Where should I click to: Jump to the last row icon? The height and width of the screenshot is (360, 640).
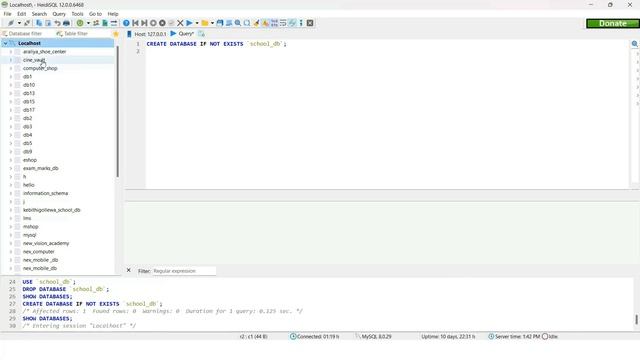(144, 23)
